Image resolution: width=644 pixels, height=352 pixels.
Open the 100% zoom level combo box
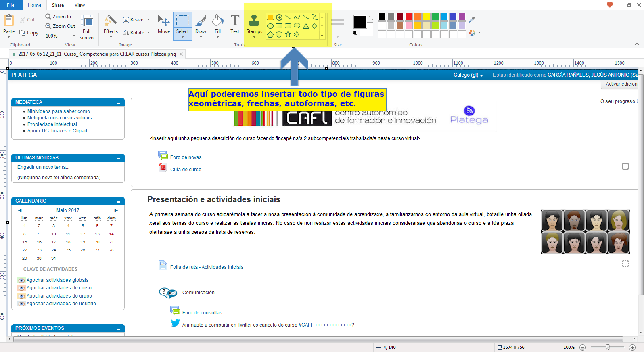(61, 36)
